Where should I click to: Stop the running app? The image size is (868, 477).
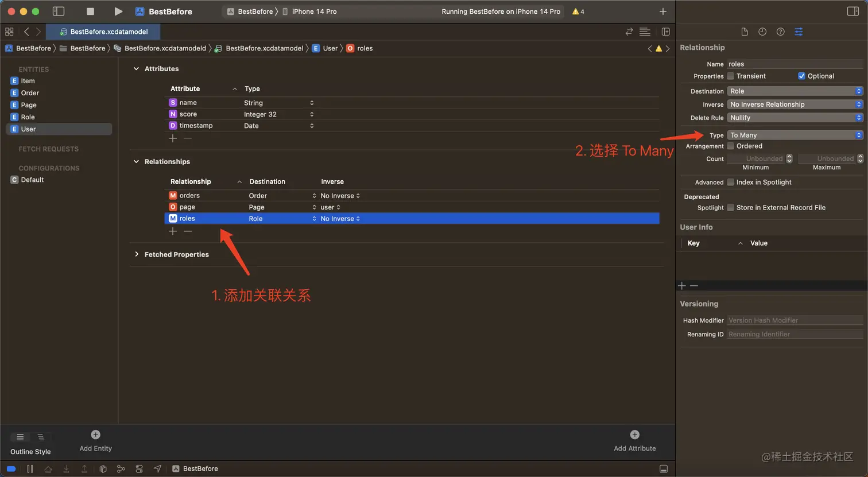(x=90, y=11)
